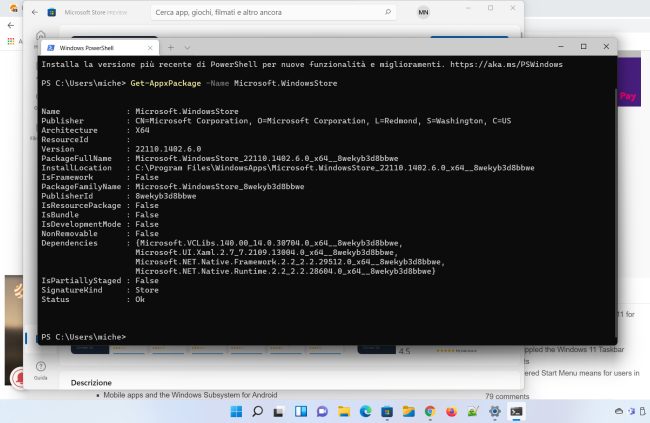Open the Windows Start menu
The width and height of the screenshot is (650, 423).
point(236,411)
